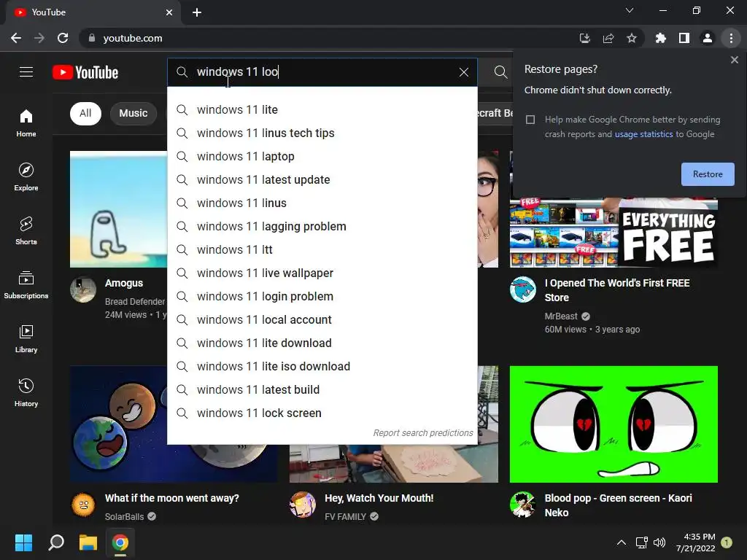Click the share this page icon

pos(608,38)
